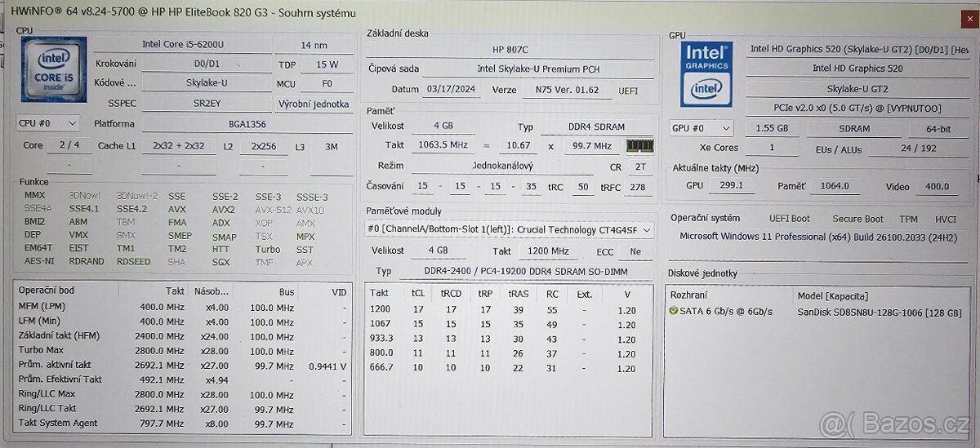Select the 1067 row in the memory timing table
This screenshot has height=448, width=980.
(x=510, y=325)
